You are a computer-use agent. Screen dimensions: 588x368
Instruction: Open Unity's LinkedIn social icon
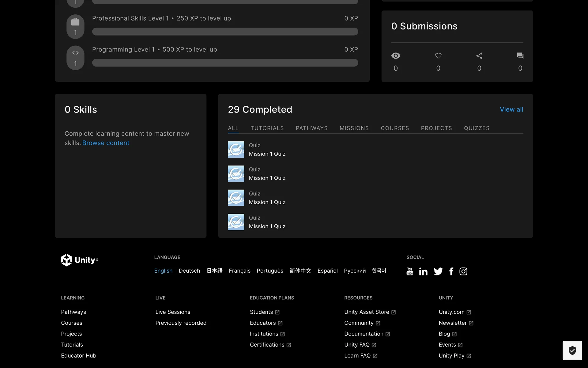[423, 271]
